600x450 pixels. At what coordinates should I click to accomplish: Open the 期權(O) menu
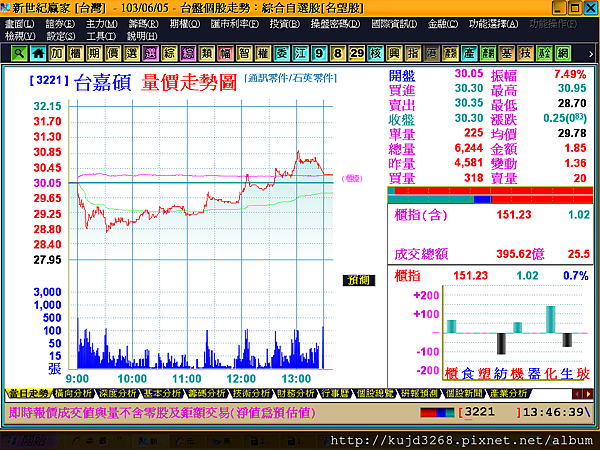tap(185, 24)
